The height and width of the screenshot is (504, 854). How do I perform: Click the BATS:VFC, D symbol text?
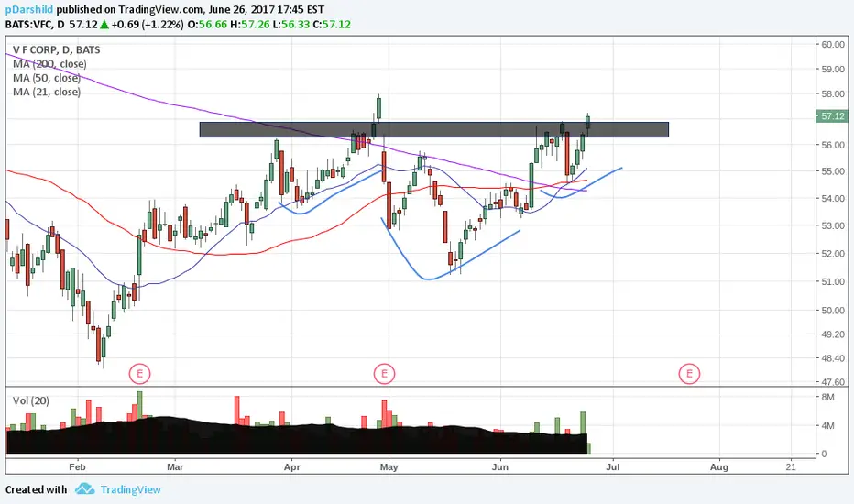click(35, 25)
